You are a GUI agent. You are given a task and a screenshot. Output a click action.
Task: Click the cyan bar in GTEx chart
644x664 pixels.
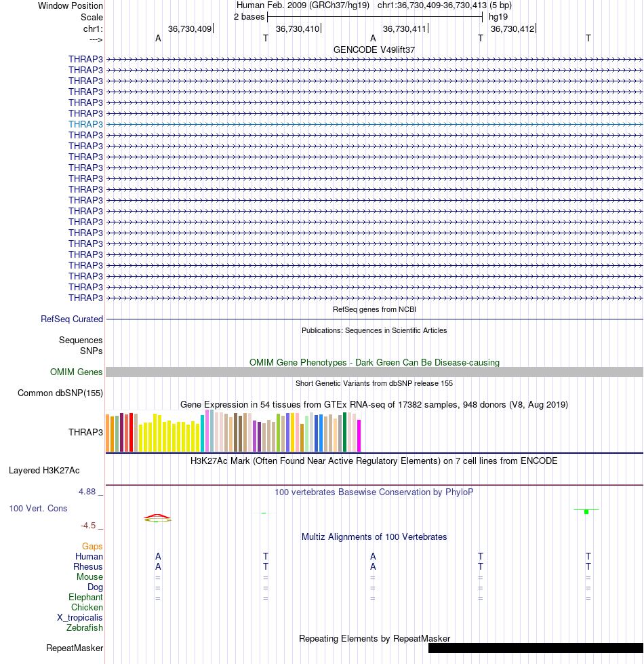(202, 433)
